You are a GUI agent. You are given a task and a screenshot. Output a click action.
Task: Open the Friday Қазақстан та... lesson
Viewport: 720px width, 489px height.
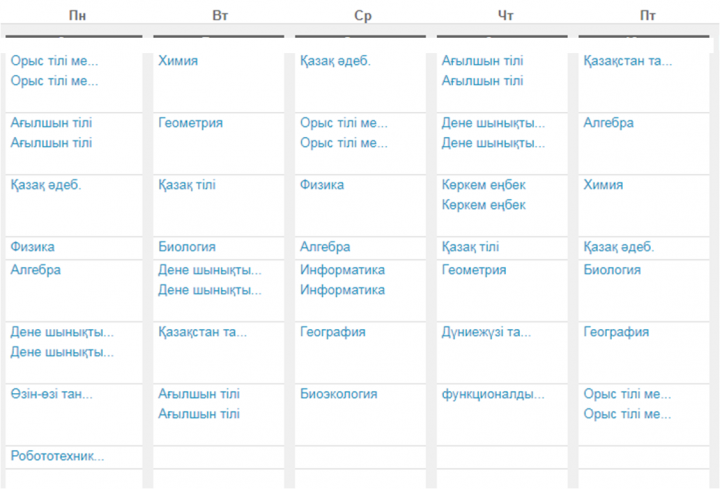click(627, 61)
